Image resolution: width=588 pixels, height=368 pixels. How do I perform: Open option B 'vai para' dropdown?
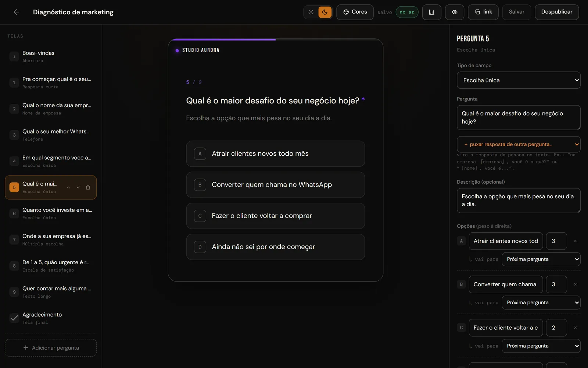pyautogui.click(x=541, y=302)
